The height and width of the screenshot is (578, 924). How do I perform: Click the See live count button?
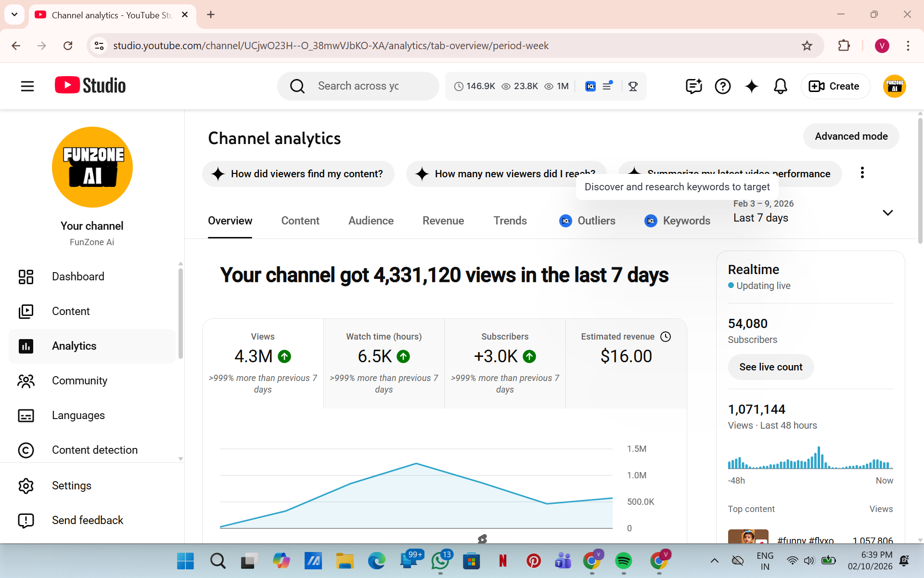click(770, 367)
